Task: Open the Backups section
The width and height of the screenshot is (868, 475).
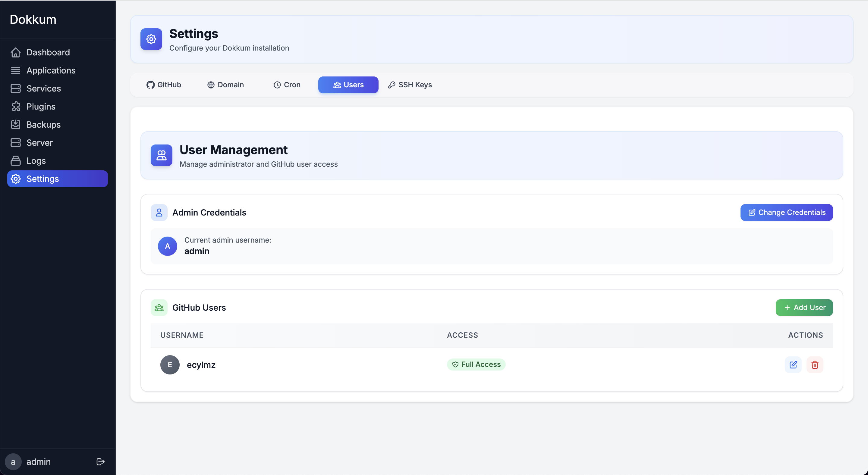Action: click(x=43, y=124)
